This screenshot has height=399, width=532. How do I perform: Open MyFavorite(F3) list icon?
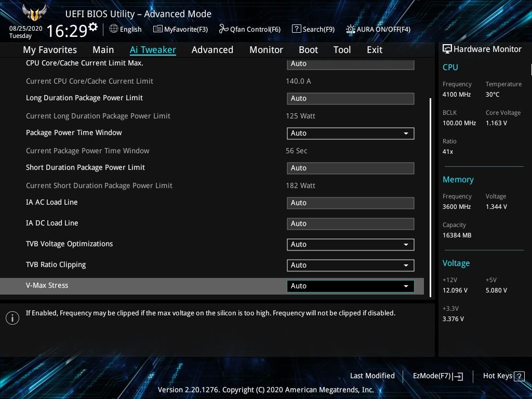(157, 29)
